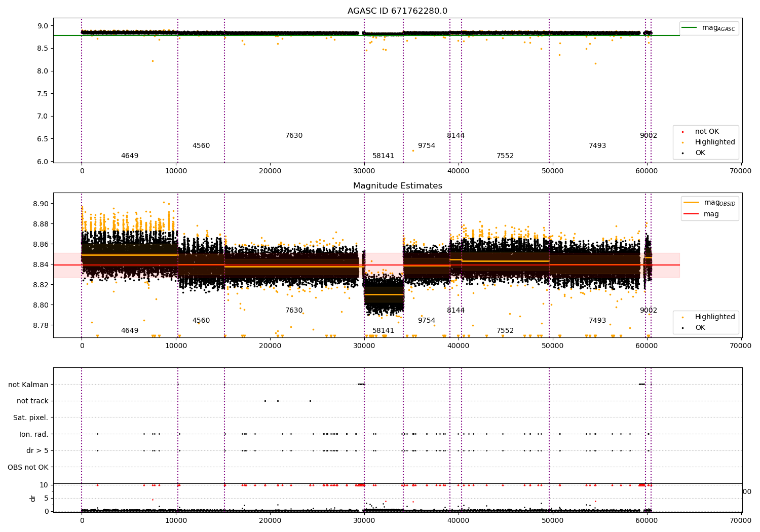Click the 8.78 y-axis tick label
The width and height of the screenshot is (760, 532).
point(41,325)
